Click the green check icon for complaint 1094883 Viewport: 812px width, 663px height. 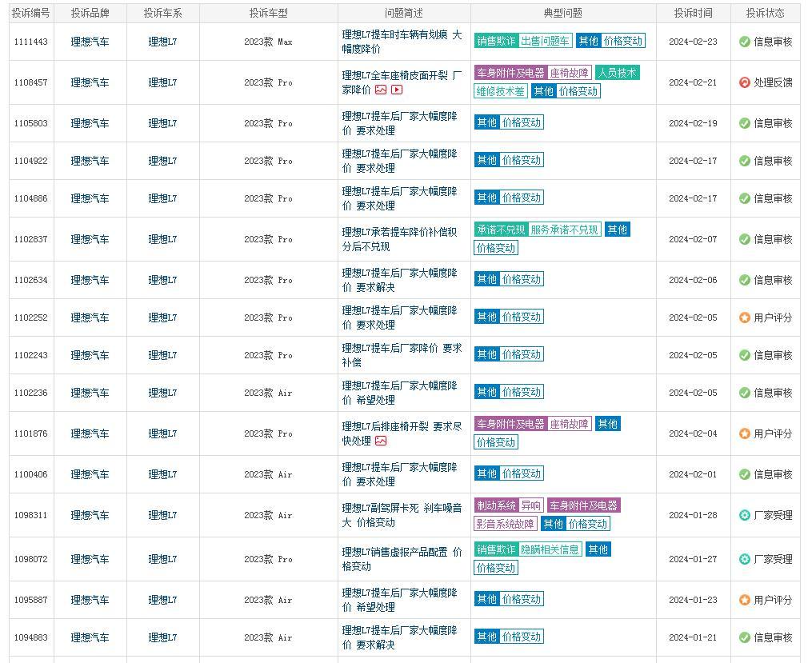point(745,637)
